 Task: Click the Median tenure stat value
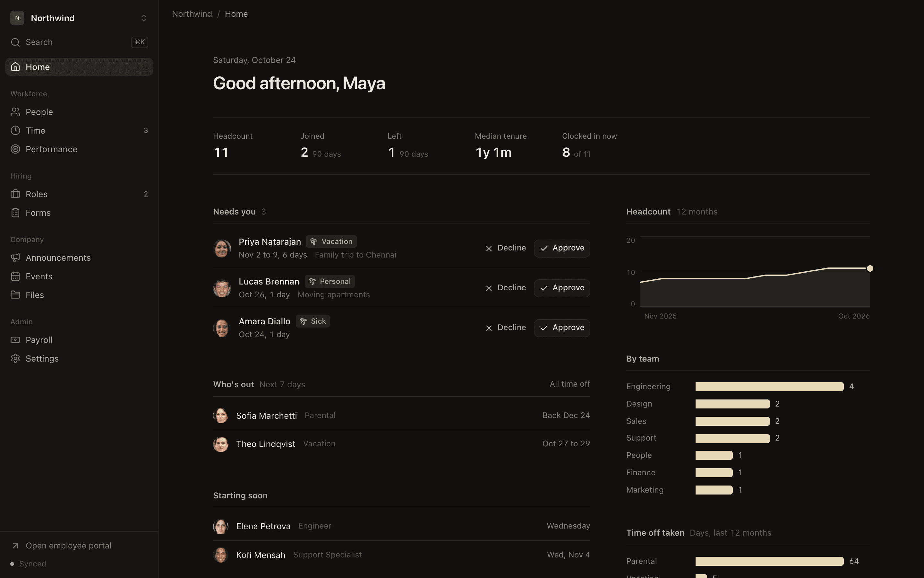pyautogui.click(x=493, y=153)
